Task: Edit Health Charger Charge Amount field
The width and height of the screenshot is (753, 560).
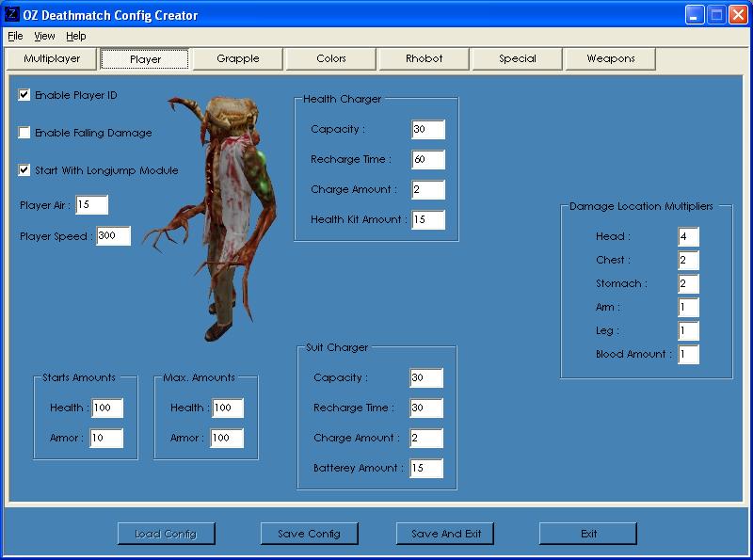Action: pos(428,190)
